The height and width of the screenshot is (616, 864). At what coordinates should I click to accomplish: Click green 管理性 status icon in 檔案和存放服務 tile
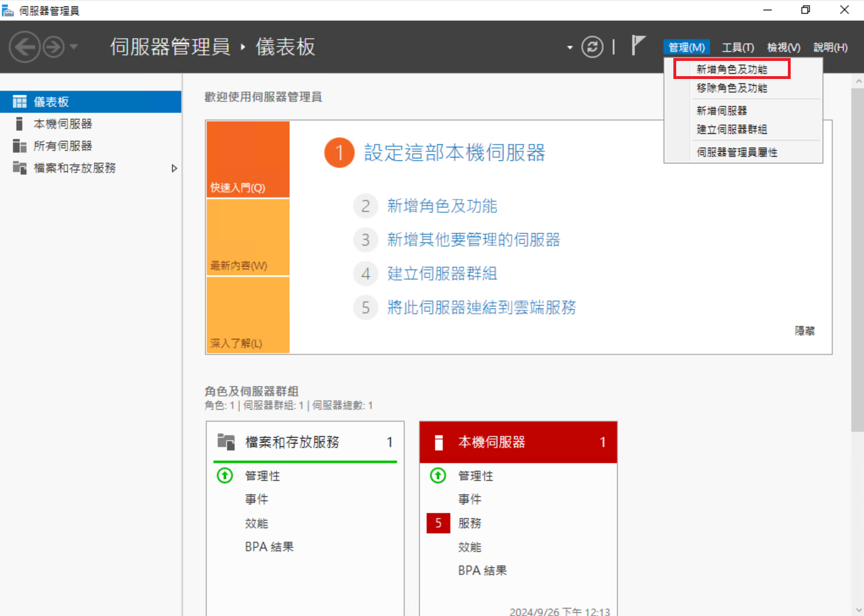point(225,476)
